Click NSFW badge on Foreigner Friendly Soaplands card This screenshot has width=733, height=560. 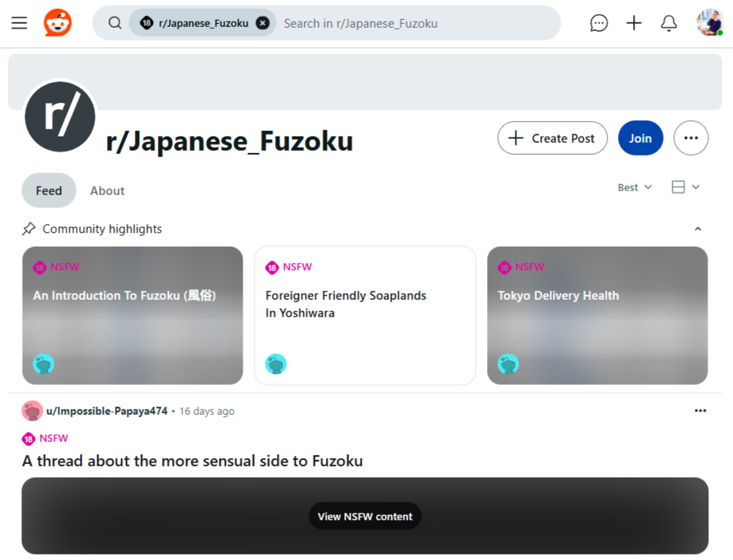point(289,267)
